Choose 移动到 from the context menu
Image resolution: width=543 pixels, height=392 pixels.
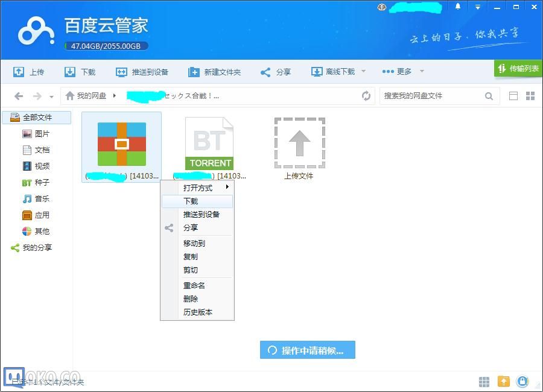point(197,244)
